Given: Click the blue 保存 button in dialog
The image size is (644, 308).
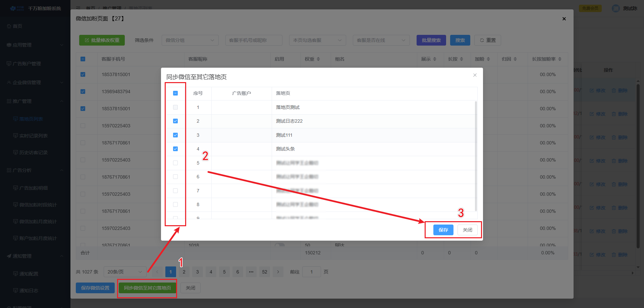Looking at the screenshot, I should click(x=443, y=230).
